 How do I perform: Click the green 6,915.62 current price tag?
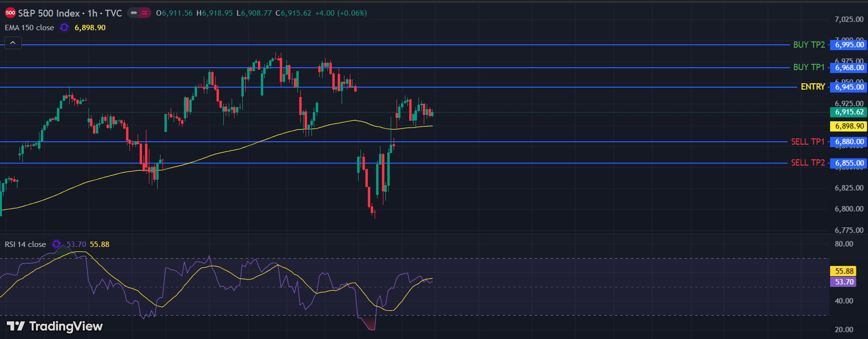[849, 112]
